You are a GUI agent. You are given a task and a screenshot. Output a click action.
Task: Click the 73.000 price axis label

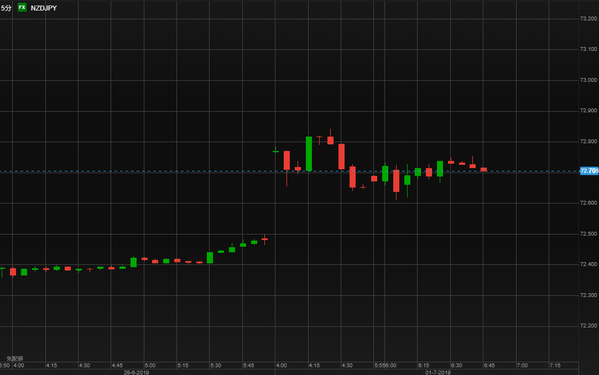588,80
